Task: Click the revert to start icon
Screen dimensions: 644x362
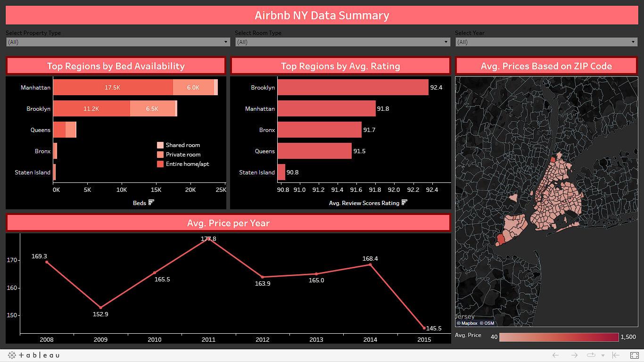Action: point(616,355)
